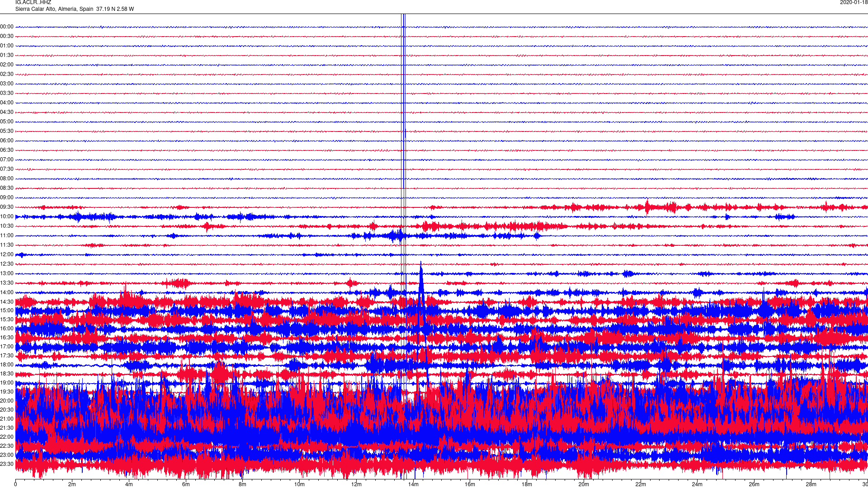Click the 18m tick on the time axis
This screenshot has height=488, width=868.
(527, 484)
